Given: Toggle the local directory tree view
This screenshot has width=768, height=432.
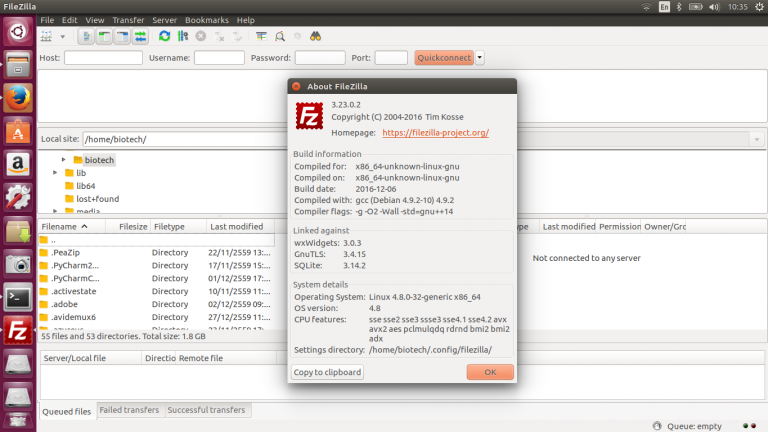Looking at the screenshot, I should coord(104,36).
